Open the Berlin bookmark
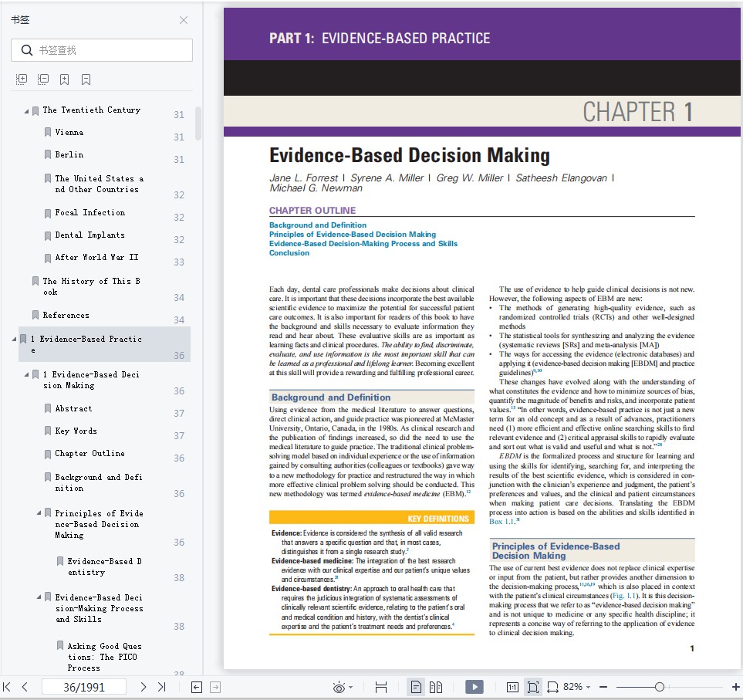743x700 pixels. click(x=69, y=154)
